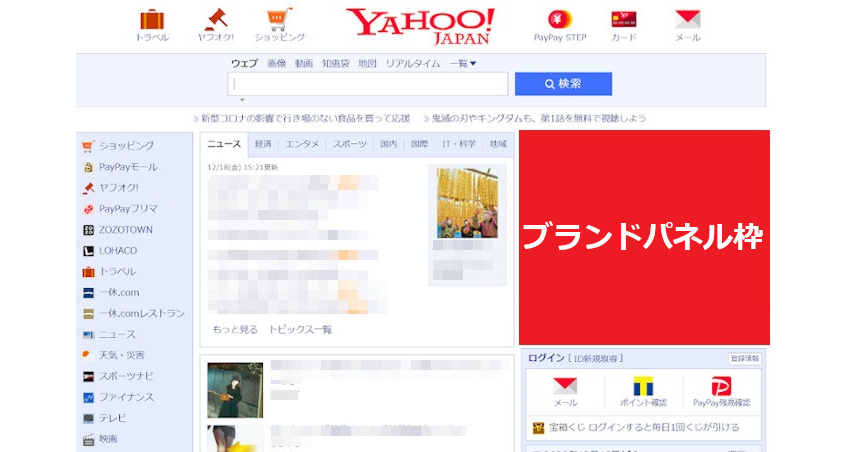Open the ショッピング cart icon in header
The width and height of the screenshot is (850, 452).
279,20
